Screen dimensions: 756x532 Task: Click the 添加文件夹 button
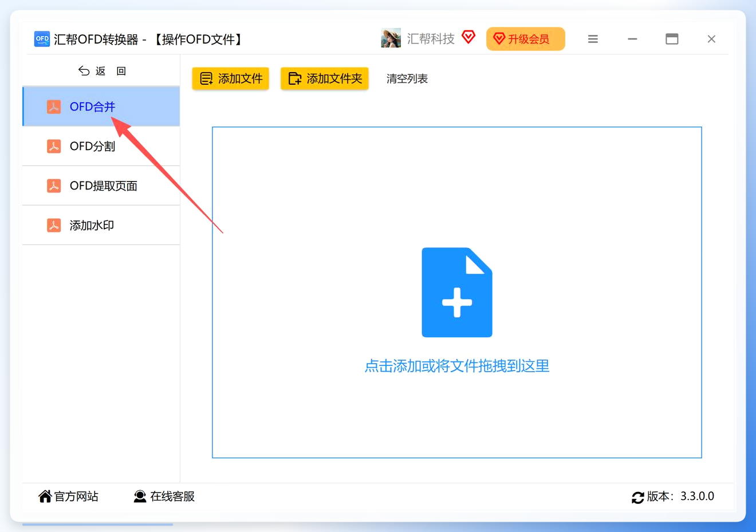tap(325, 78)
